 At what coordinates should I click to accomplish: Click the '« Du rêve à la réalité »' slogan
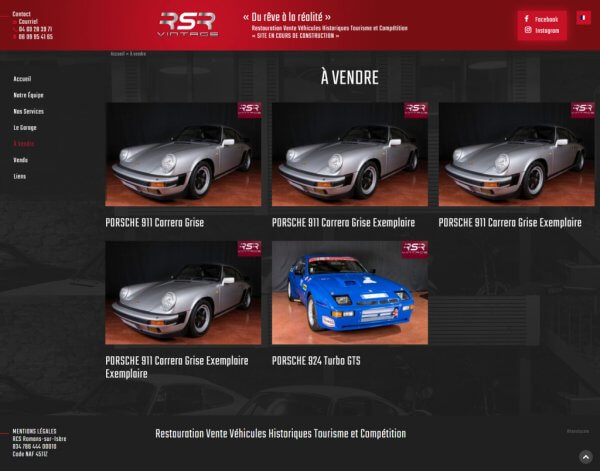click(287, 17)
